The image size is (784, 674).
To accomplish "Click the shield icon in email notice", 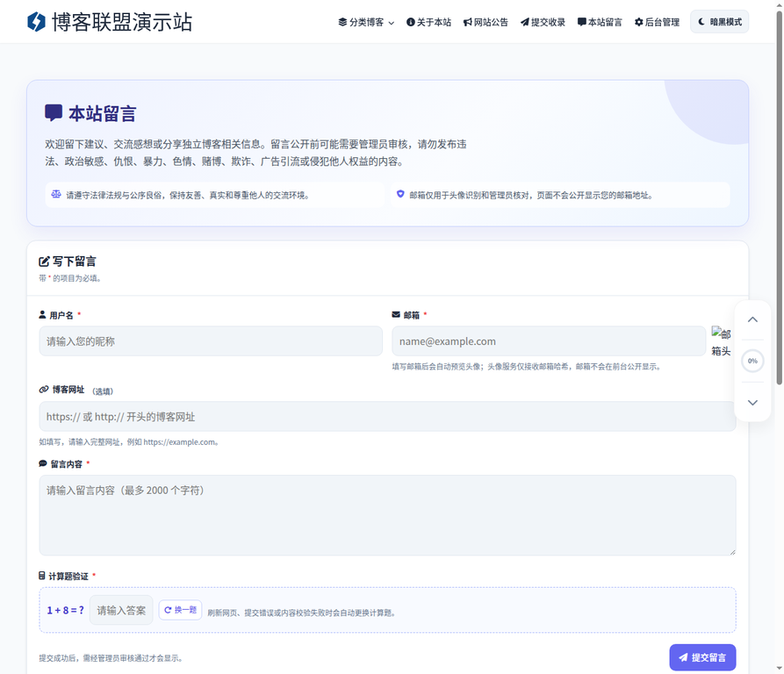I will [400, 194].
